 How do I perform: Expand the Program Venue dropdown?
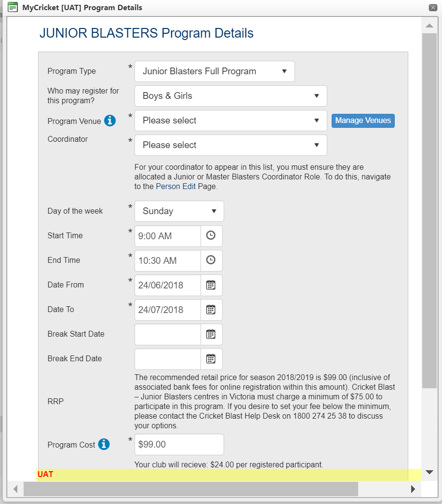tap(230, 121)
